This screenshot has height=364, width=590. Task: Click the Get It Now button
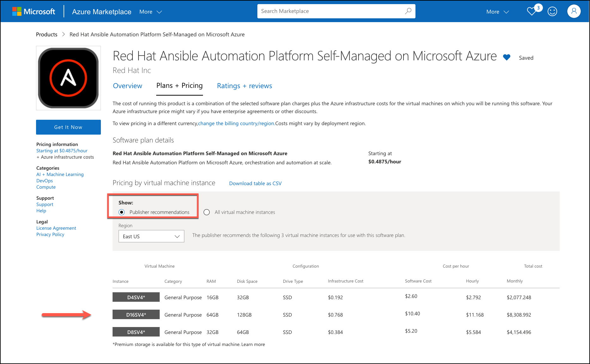pos(68,127)
